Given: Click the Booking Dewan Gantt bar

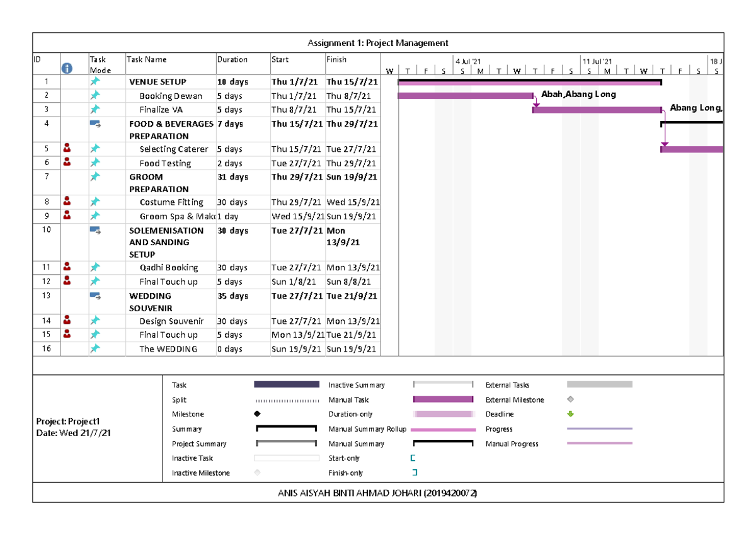Looking at the screenshot, I should tap(465, 96).
